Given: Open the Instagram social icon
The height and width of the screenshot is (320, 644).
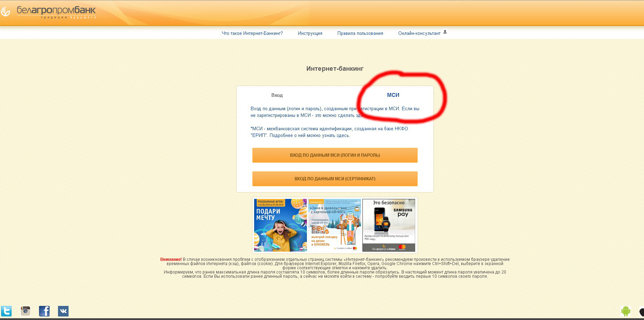Looking at the screenshot, I should (x=25, y=311).
